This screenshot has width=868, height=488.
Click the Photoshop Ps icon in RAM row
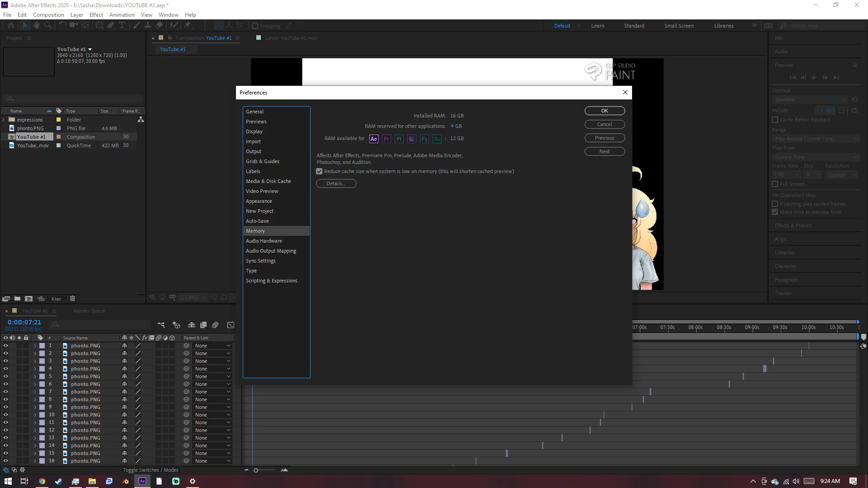pyautogui.click(x=424, y=139)
